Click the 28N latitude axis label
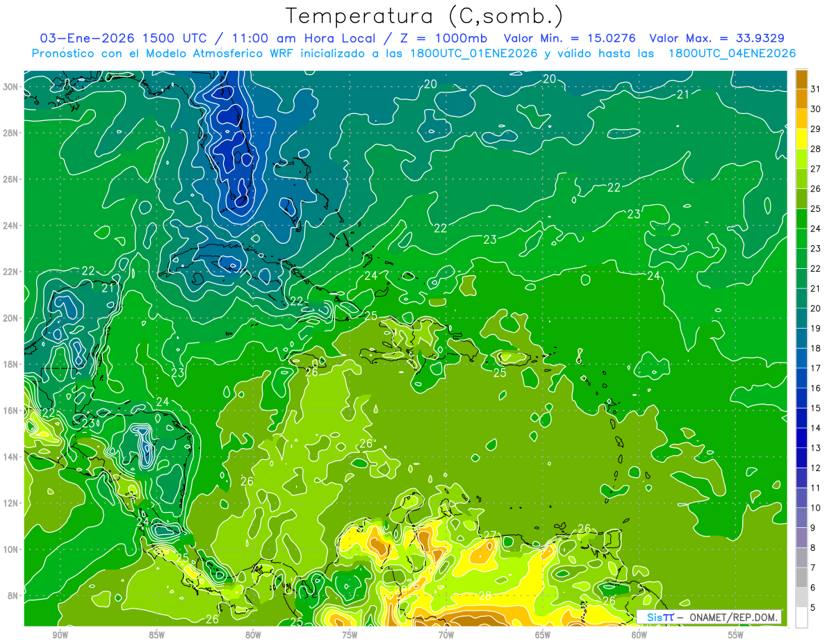 pyautogui.click(x=12, y=133)
